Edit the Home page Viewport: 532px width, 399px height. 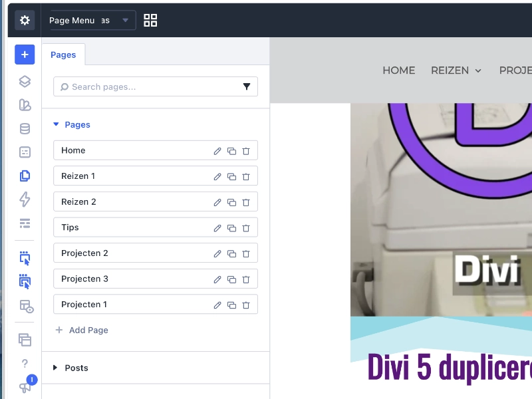coord(217,151)
